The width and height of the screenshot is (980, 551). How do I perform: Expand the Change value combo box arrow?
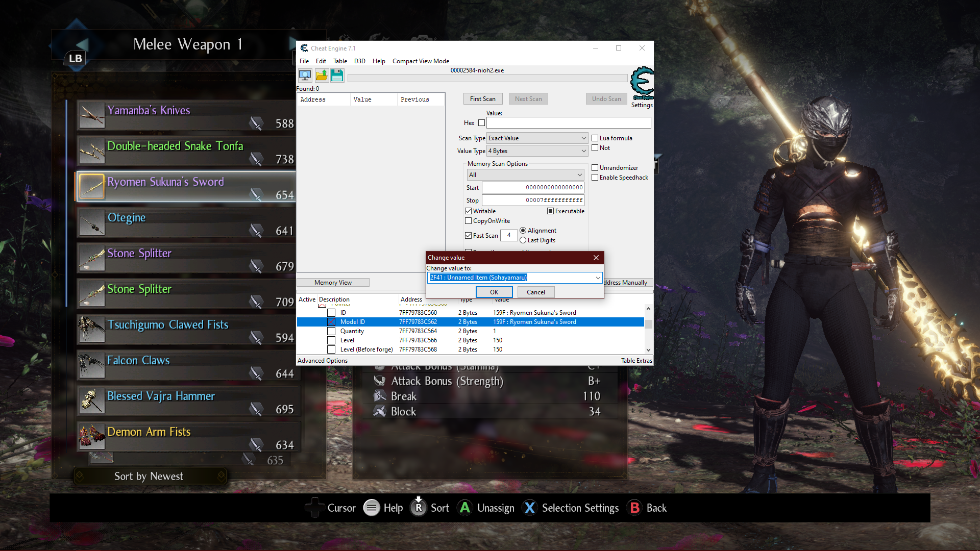coord(598,278)
